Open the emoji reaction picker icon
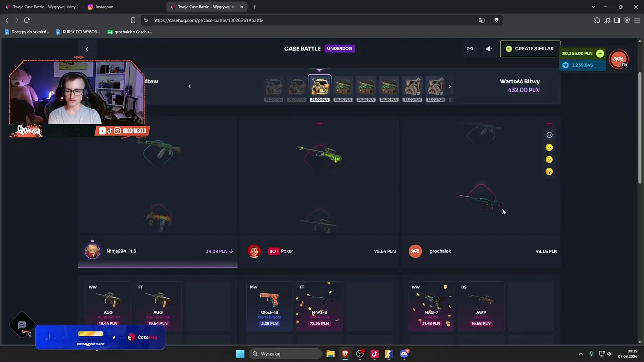The width and height of the screenshot is (644, 362). point(549,135)
